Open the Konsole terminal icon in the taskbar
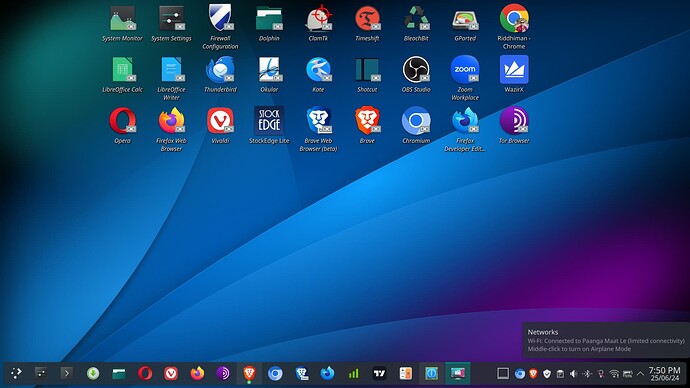This screenshot has width=690, height=388. [66, 373]
